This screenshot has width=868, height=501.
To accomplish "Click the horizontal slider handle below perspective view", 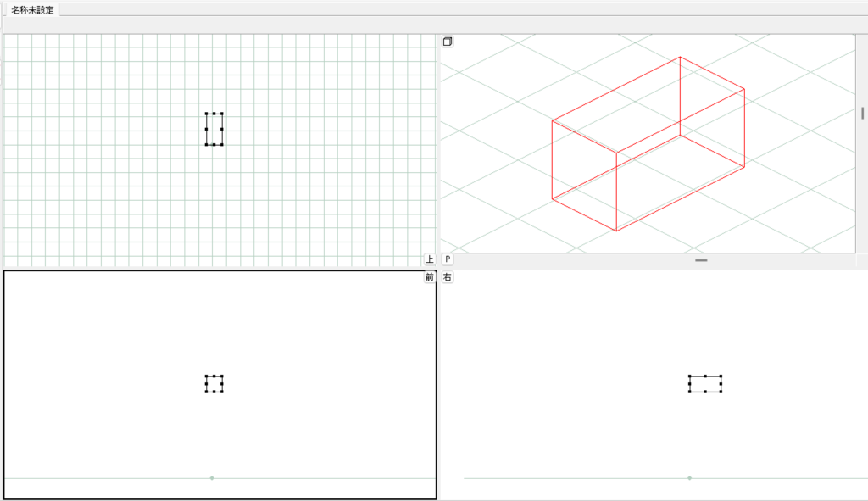I will click(x=701, y=260).
